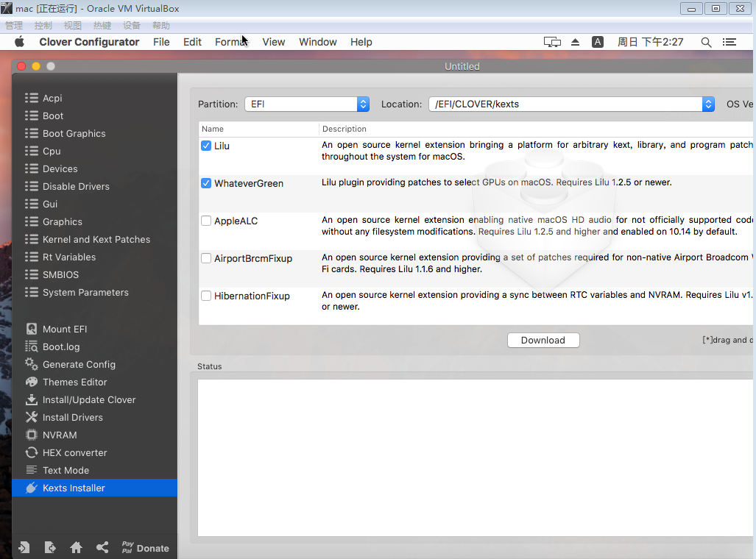Click the Mount EFI disk icon
756x559 pixels.
tap(32, 329)
